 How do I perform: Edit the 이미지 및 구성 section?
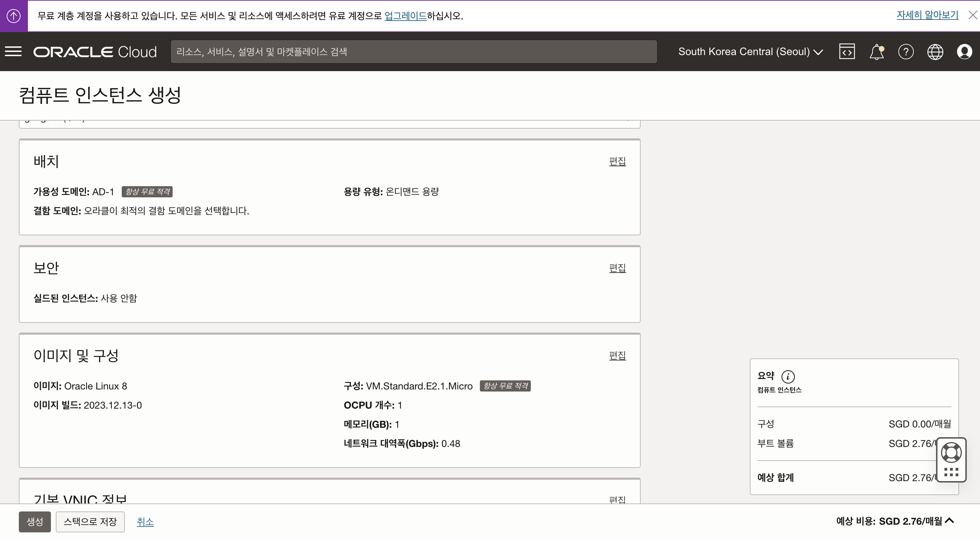point(617,356)
